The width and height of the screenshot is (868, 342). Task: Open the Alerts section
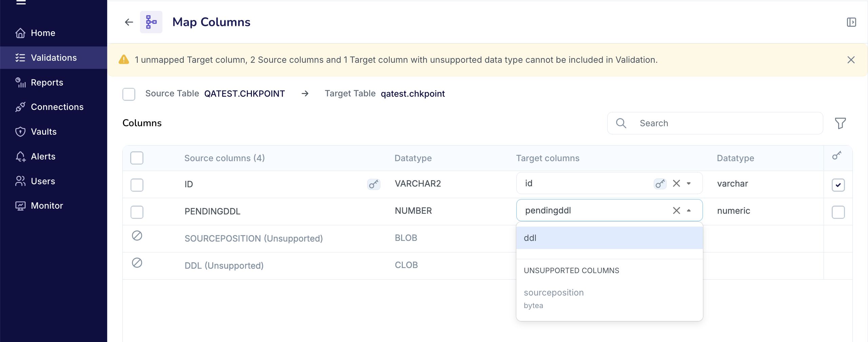pos(43,156)
